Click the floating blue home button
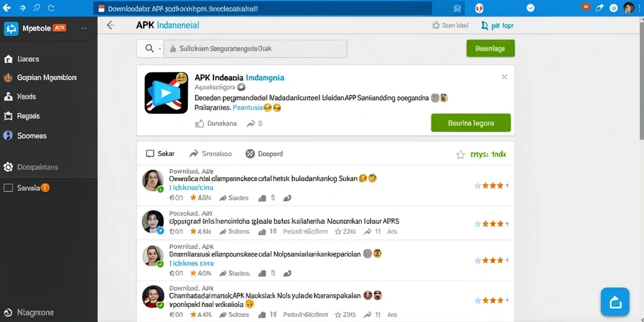Viewport: 644px width, 322px height. tap(615, 302)
